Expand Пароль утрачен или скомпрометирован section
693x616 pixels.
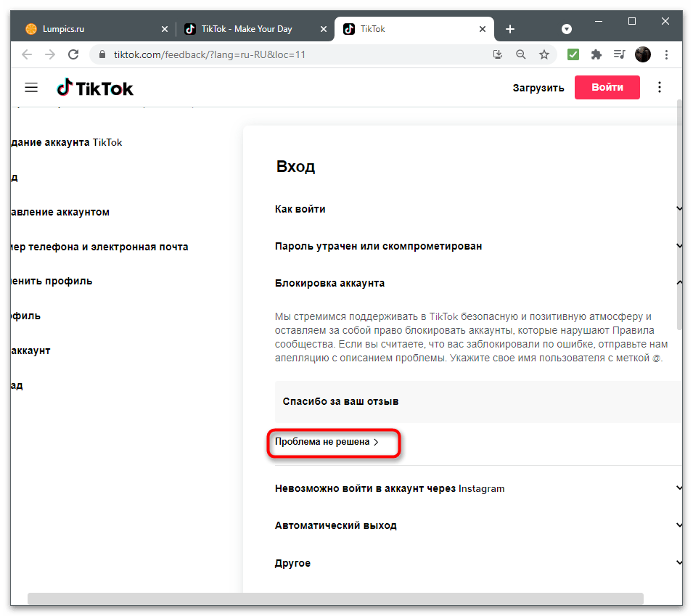(477, 246)
